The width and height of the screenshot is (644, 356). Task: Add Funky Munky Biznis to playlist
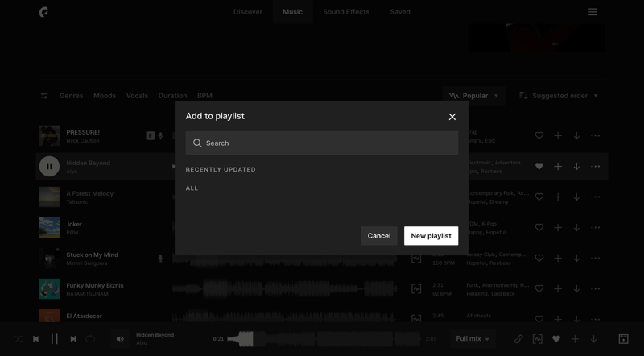(x=558, y=288)
